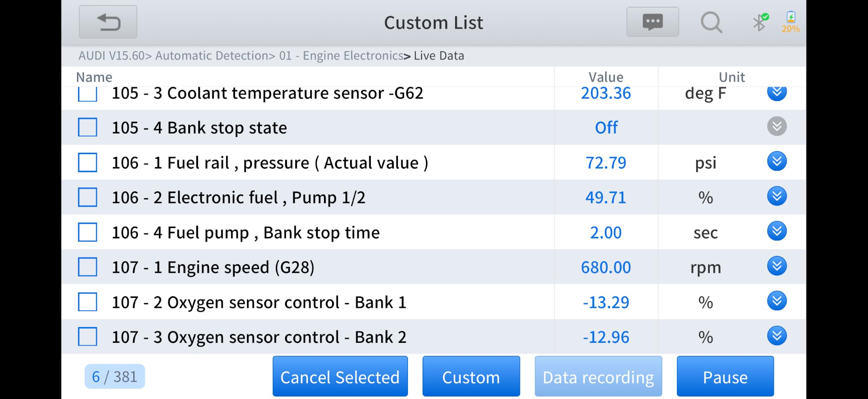Screen dimensions: 868x399
Task: Click the sec unit cell
Action: (x=706, y=233)
